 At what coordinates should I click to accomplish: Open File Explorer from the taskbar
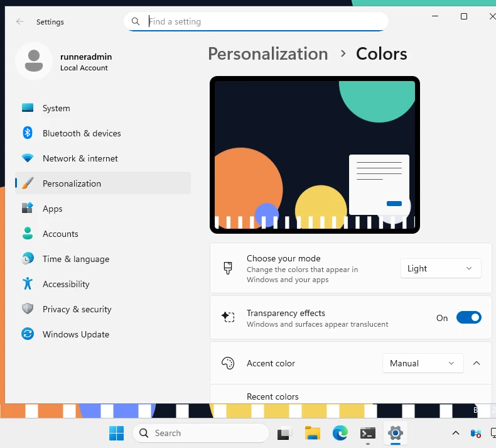pos(313,433)
